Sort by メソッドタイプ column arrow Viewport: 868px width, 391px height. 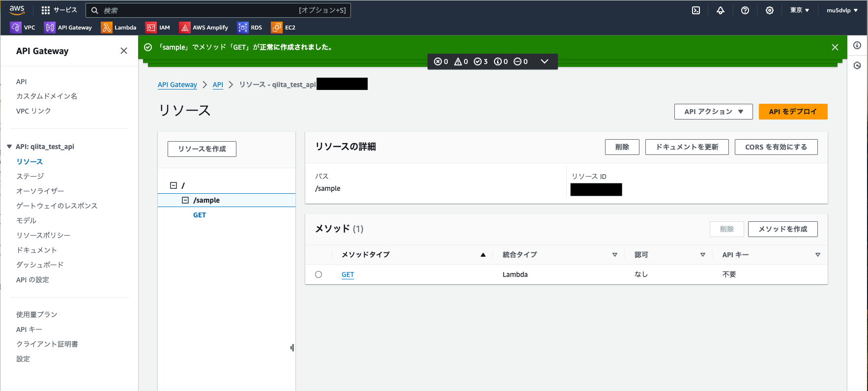483,255
